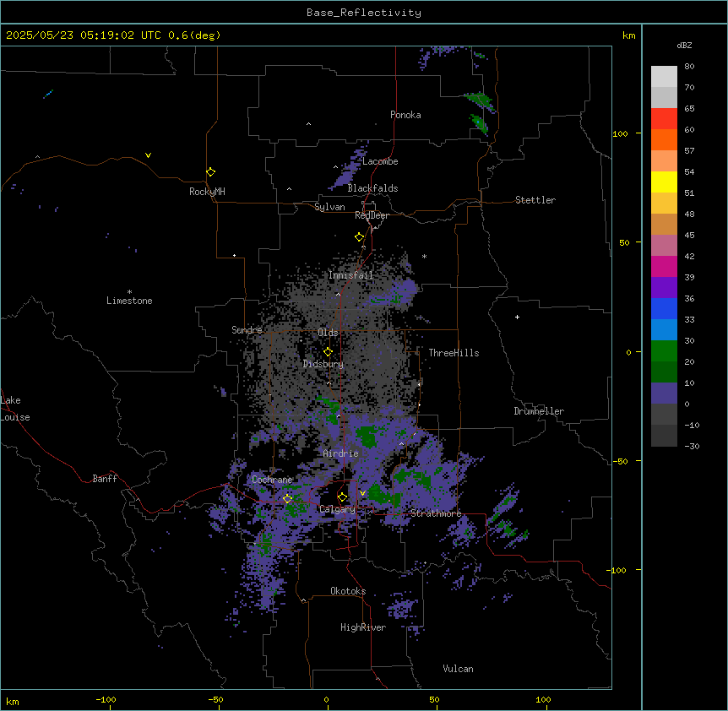Select the magenta swatch between 42 and 39
Image resolution: width=728 pixels, height=711 pixels.
pyautogui.click(x=664, y=266)
